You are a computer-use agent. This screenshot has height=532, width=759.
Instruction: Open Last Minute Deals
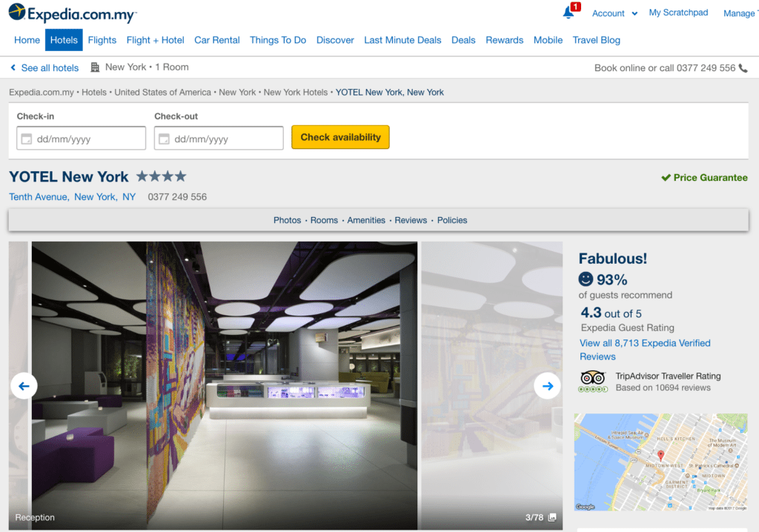coord(402,40)
